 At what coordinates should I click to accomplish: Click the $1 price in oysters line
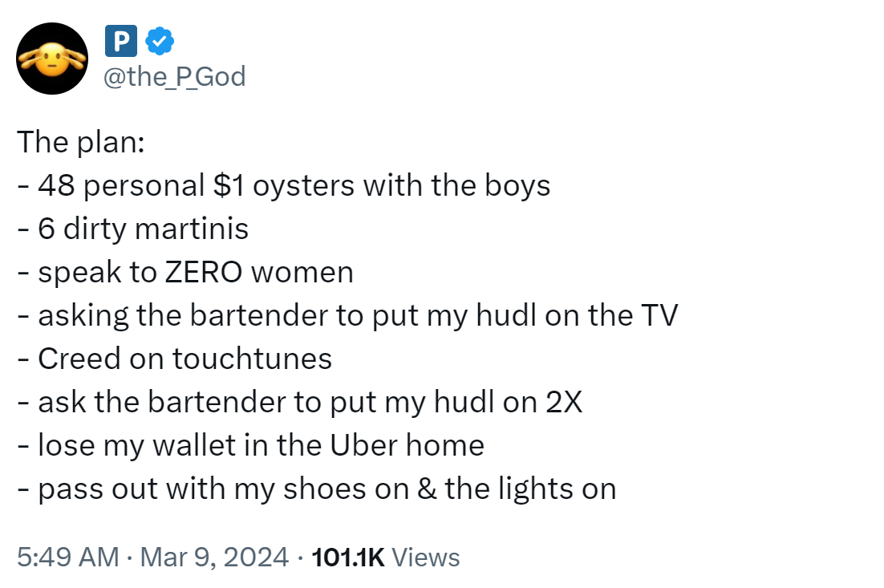(x=229, y=185)
